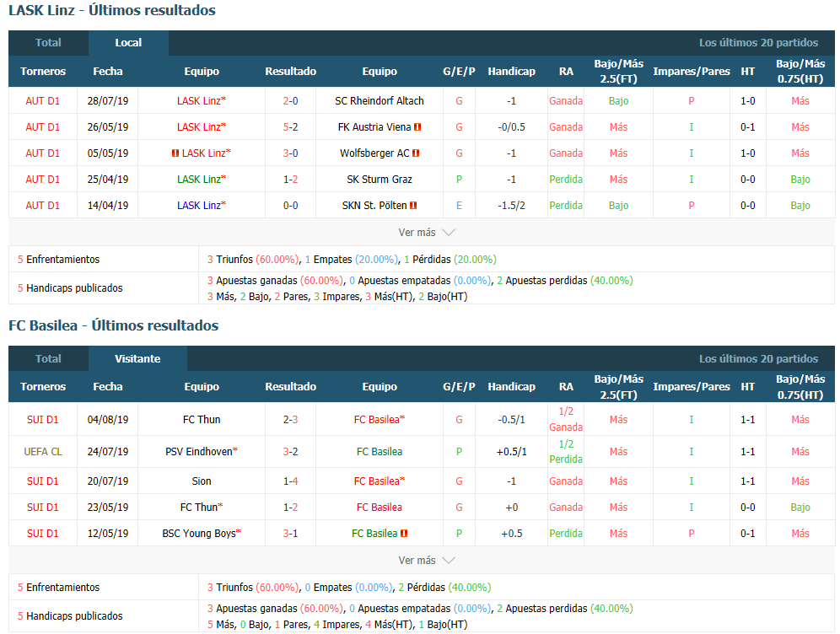Click FC Thun team name on 23/05/19 row

(x=199, y=507)
